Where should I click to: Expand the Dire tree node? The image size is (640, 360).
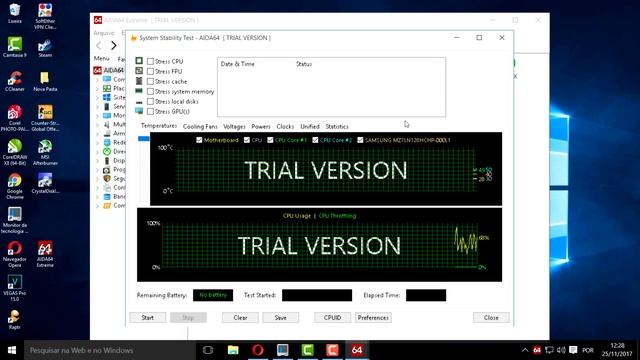click(98, 151)
